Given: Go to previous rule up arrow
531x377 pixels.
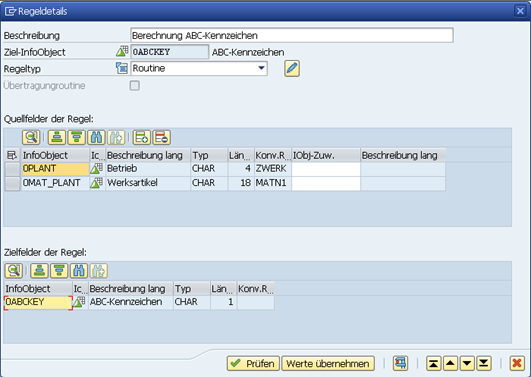Looking at the screenshot, I should 450,363.
